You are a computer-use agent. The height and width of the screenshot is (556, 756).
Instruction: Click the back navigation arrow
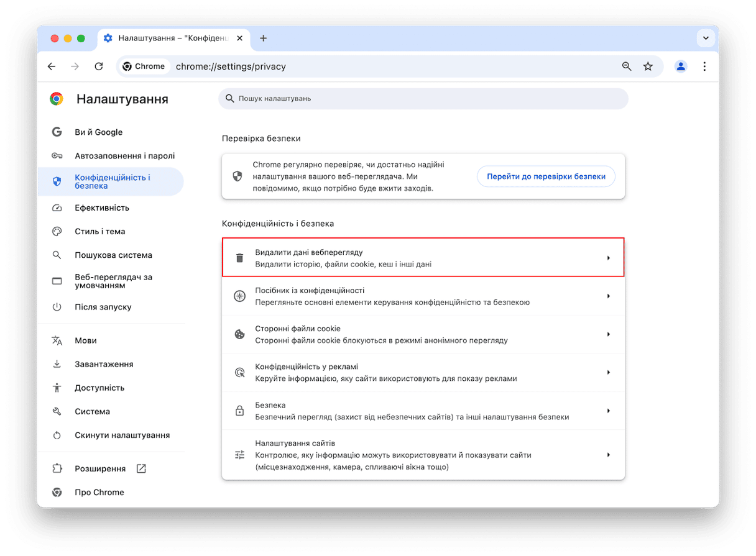point(52,66)
